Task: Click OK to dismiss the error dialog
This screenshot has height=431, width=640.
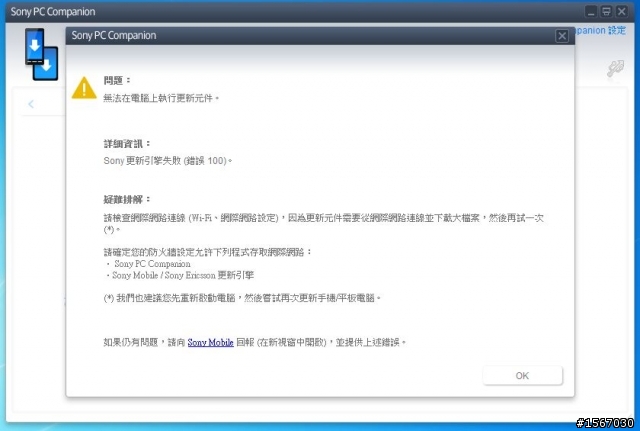Action: pyautogui.click(x=522, y=375)
